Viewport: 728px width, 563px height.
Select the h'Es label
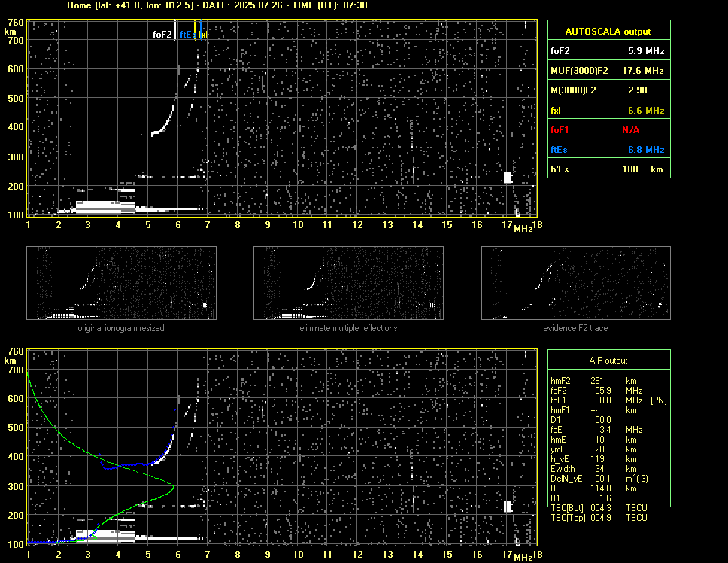point(560,169)
